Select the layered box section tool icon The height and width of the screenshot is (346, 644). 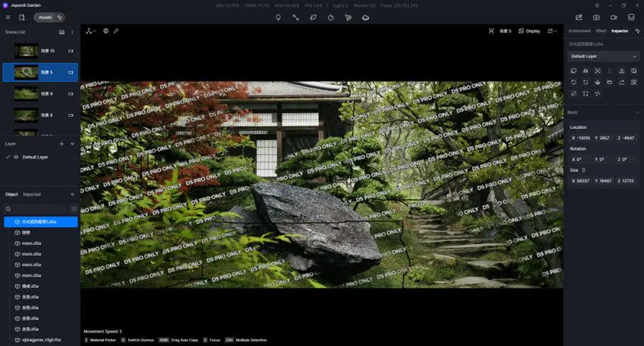[366, 18]
